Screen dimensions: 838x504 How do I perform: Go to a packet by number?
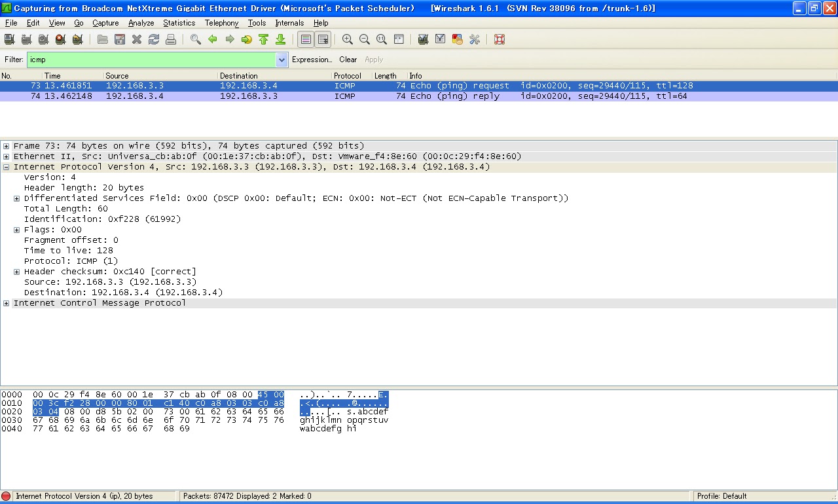(x=247, y=39)
